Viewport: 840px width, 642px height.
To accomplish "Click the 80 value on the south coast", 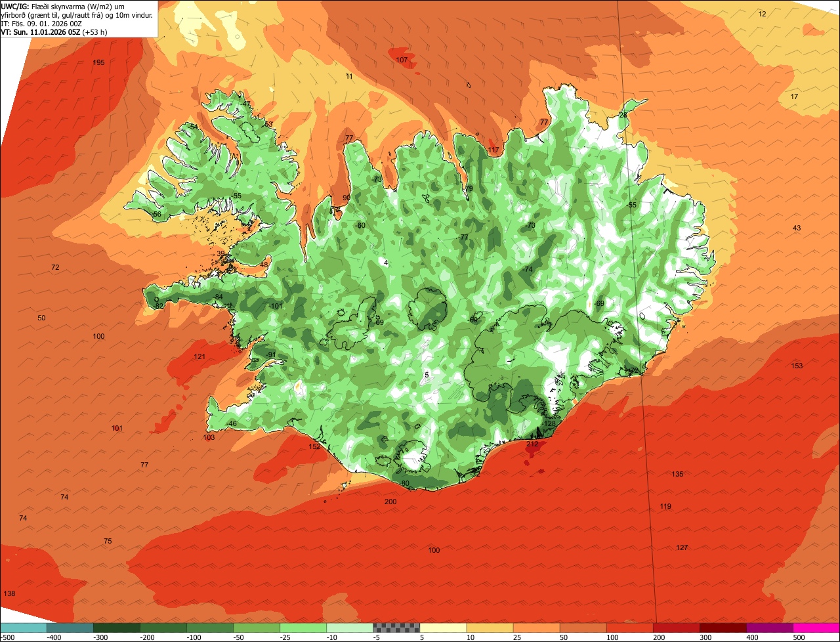I will point(405,483).
